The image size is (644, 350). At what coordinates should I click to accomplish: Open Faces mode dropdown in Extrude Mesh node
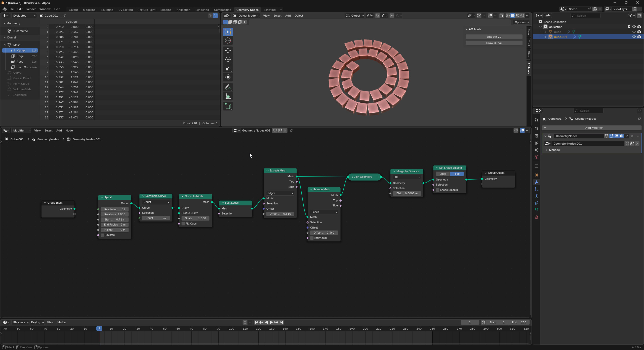(324, 212)
